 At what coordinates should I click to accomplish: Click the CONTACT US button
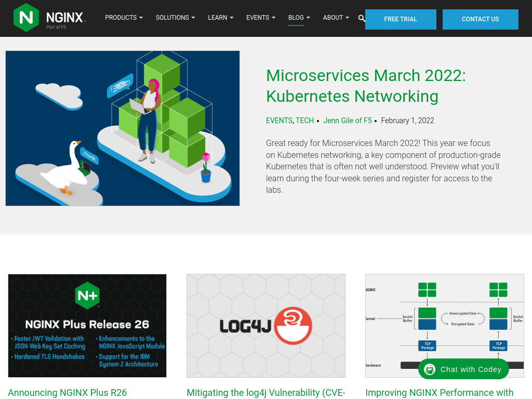click(480, 19)
